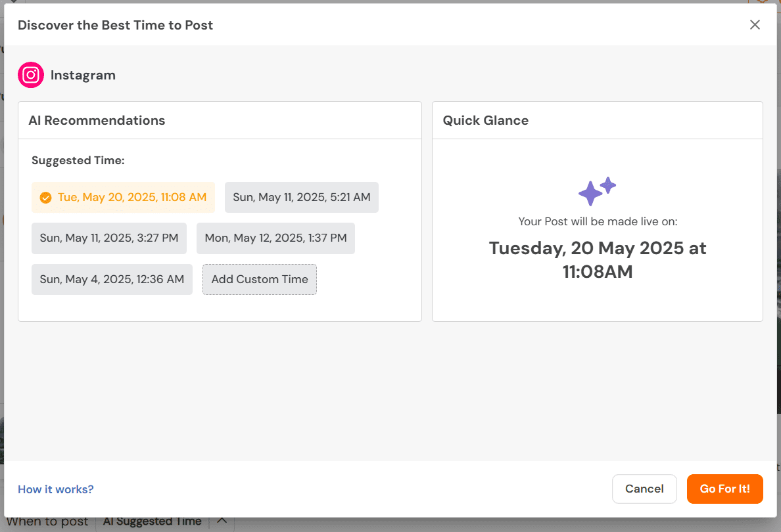
Task: Click the live date text Tuesday, 20 May 2025
Action: (597, 248)
